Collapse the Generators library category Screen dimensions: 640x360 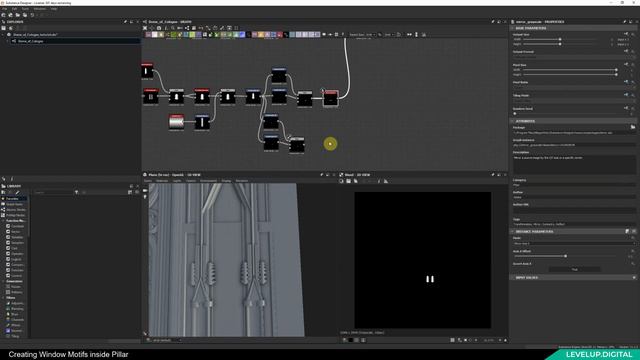(4, 281)
